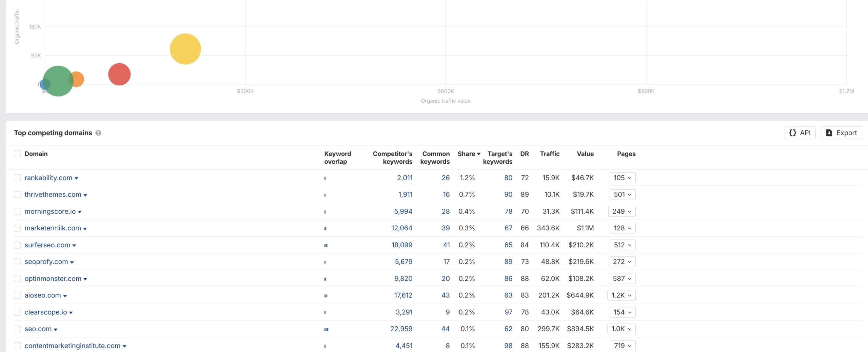Click the help icon beside Top competing domains

[x=98, y=133]
